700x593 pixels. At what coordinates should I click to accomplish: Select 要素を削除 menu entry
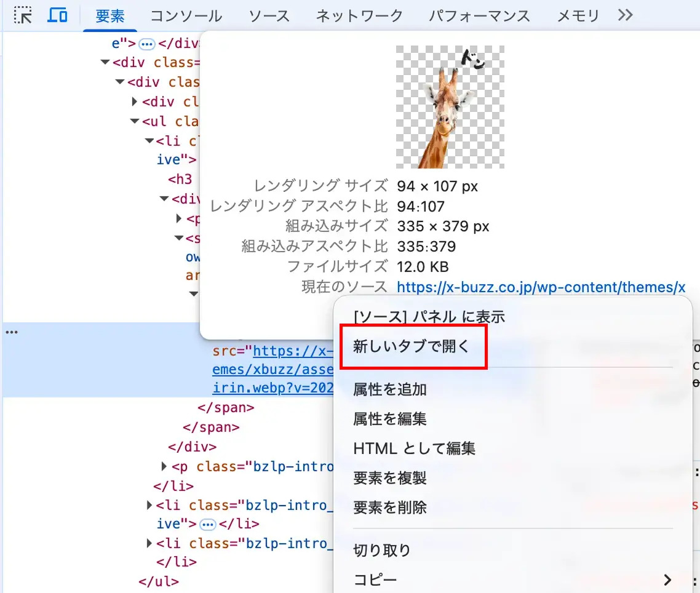390,507
